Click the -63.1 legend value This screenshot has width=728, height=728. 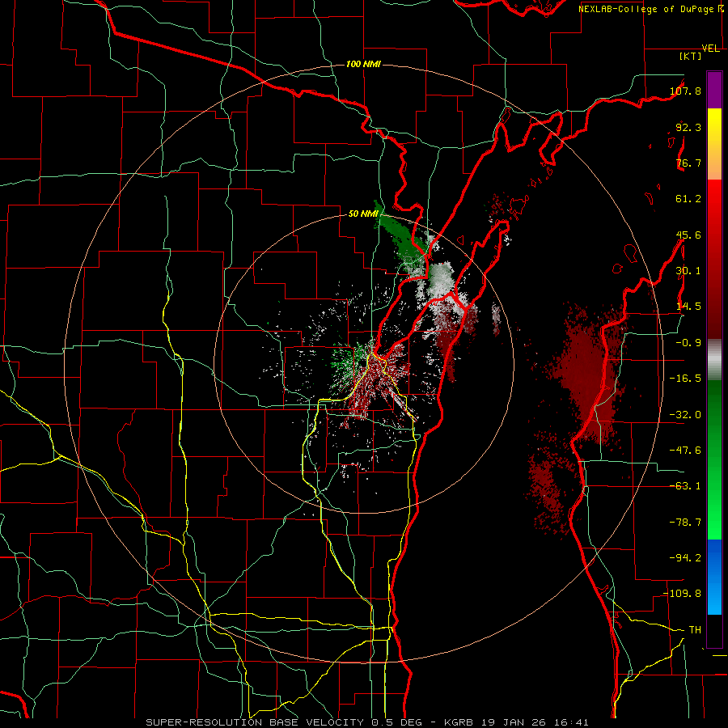pyautogui.click(x=685, y=486)
